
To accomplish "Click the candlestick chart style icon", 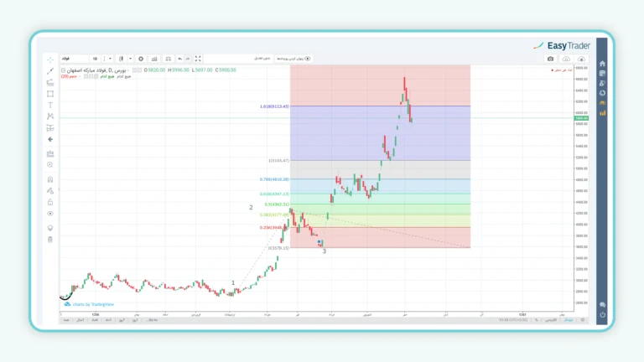I will click(x=121, y=59).
